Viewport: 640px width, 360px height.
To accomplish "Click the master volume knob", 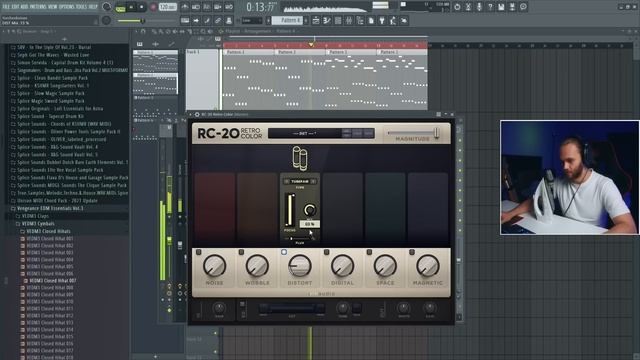I will pos(107,7).
